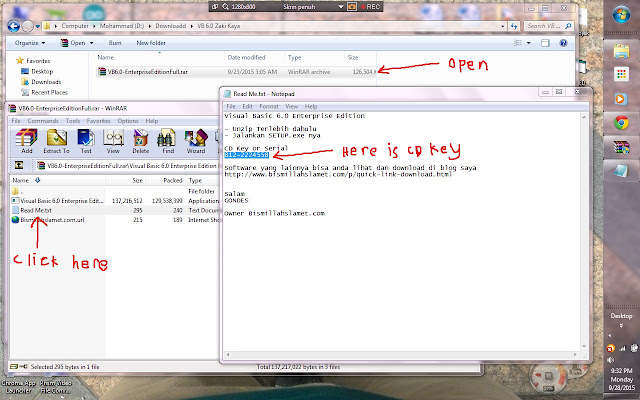Click the WinRAR Wizard icon
The width and height of the screenshot is (640, 400).
click(x=196, y=141)
